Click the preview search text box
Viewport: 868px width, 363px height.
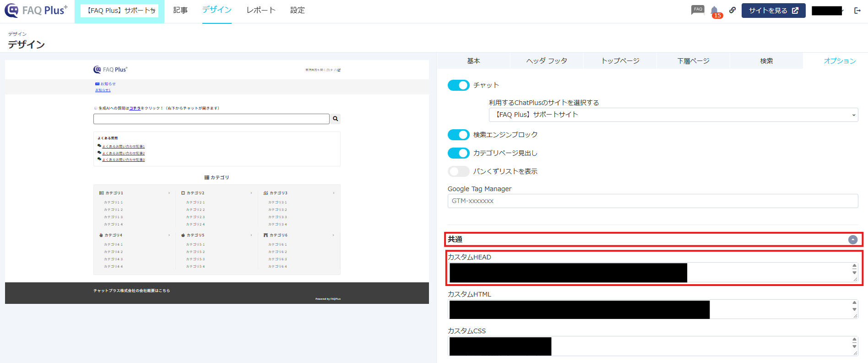[x=212, y=119]
